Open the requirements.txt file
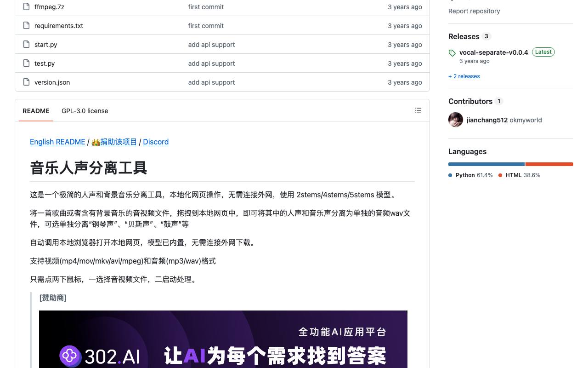The height and width of the screenshot is (368, 588). tap(59, 26)
